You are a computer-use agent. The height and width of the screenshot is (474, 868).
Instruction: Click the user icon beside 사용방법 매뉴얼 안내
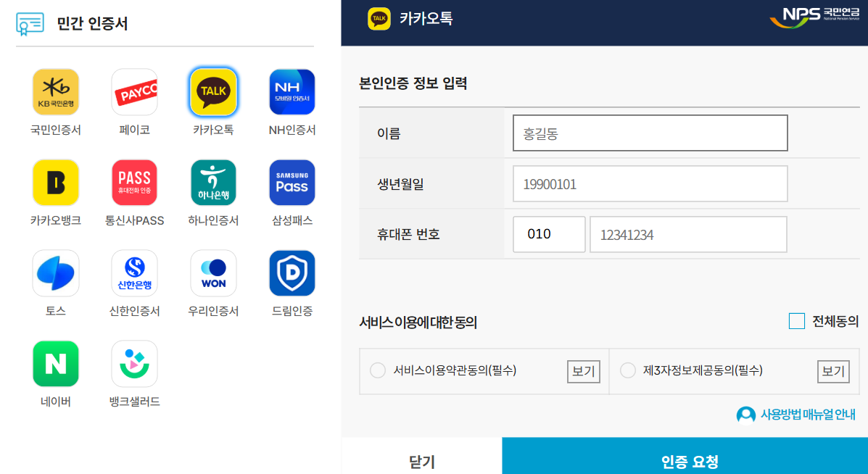[745, 415]
